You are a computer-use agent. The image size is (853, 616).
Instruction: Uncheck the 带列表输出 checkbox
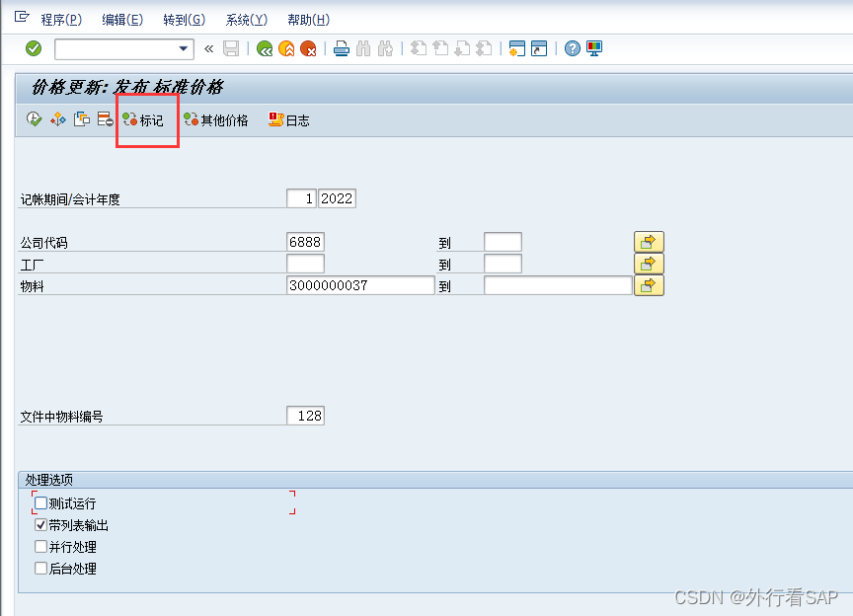coord(40,524)
